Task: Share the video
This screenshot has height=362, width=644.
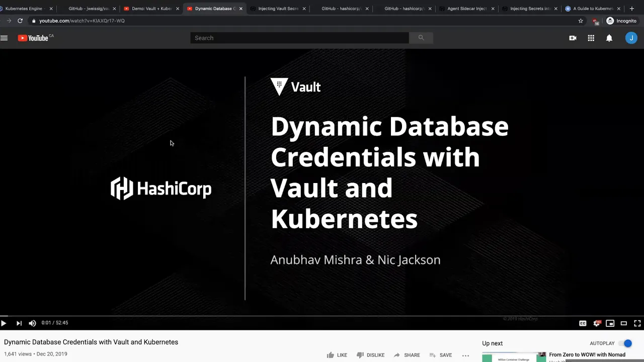Action: [x=407, y=355]
